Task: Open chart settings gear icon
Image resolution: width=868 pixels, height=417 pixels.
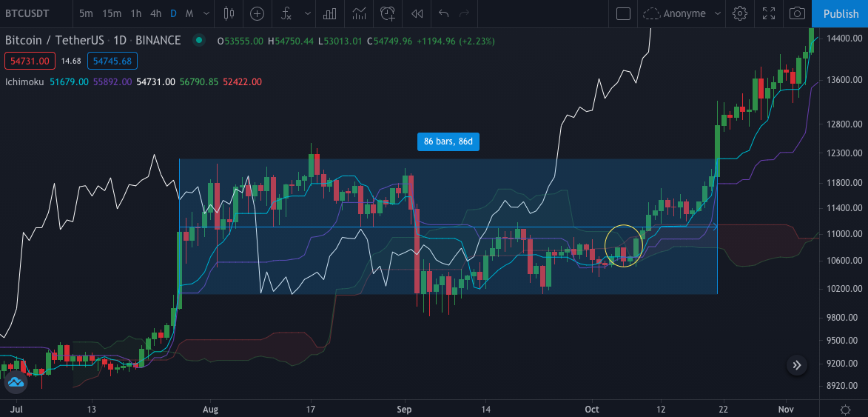Action: tap(739, 14)
